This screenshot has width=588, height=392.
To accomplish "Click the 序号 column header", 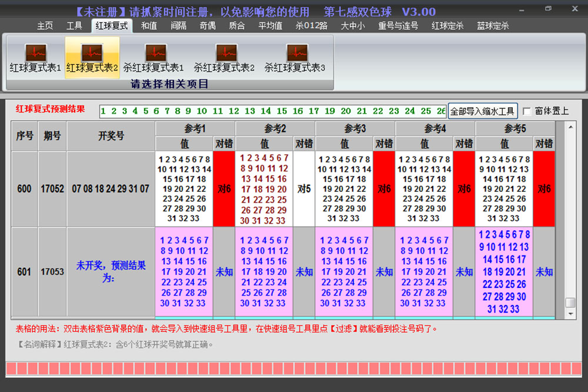I will pos(25,136).
